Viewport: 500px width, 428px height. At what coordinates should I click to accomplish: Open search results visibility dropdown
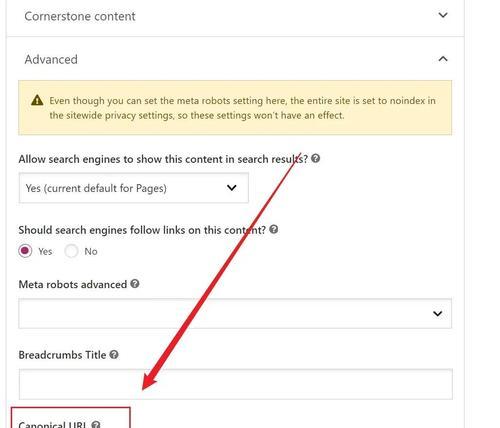[x=134, y=188]
